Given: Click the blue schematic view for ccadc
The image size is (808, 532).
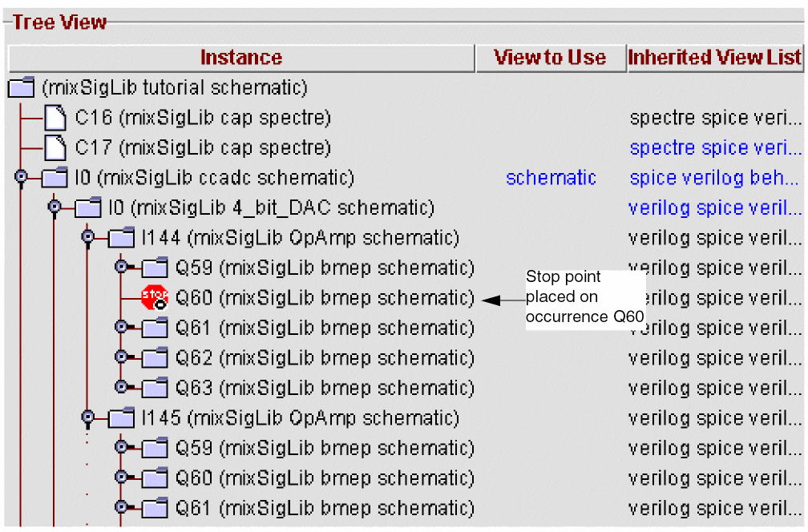Looking at the screenshot, I should (551, 178).
